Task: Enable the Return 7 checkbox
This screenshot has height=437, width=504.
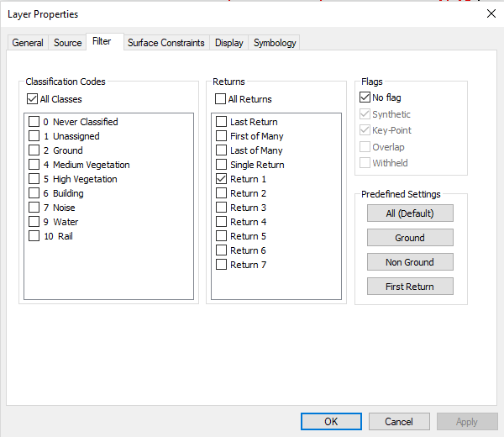Action: (221, 265)
